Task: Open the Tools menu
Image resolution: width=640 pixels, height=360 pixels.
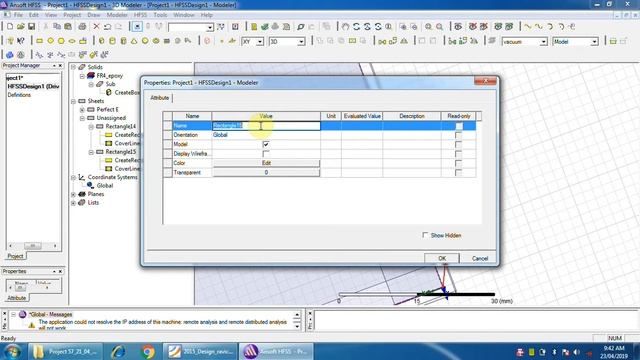Action: tap(160, 15)
